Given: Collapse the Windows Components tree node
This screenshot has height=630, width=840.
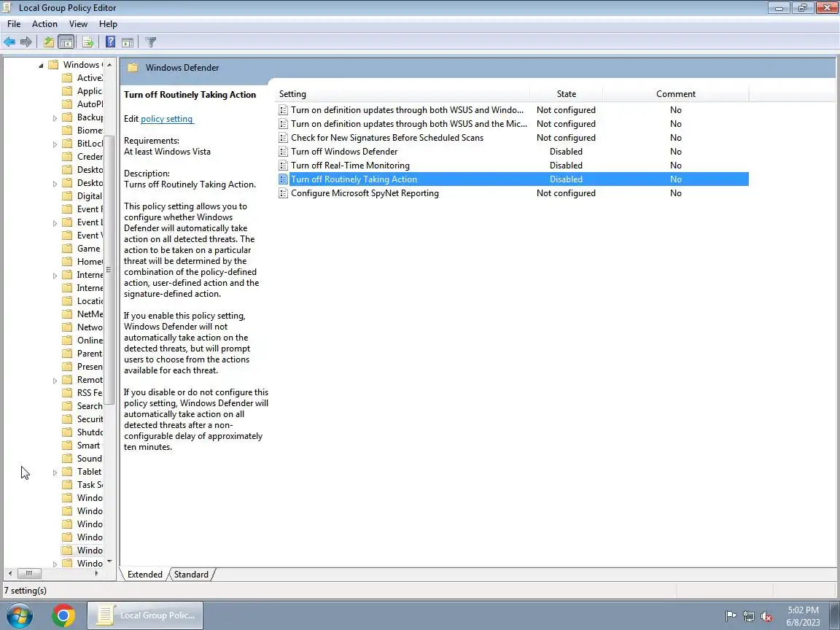Looking at the screenshot, I should (x=41, y=66).
